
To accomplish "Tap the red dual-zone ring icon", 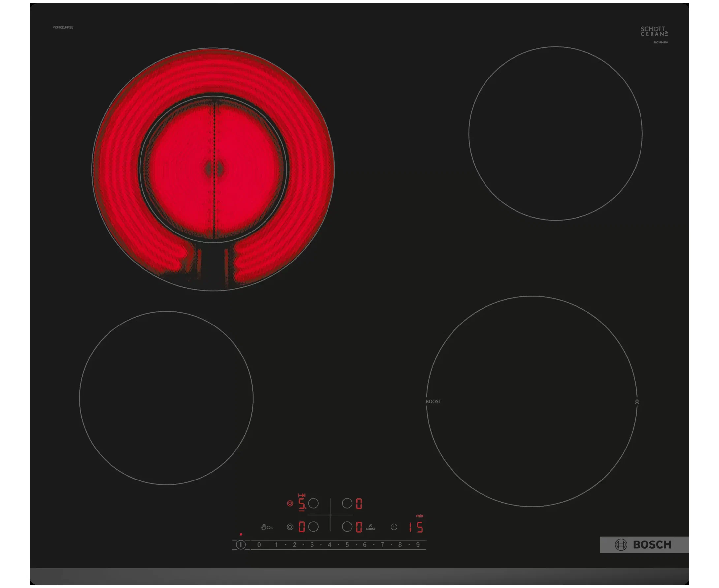I will pyautogui.click(x=290, y=503).
